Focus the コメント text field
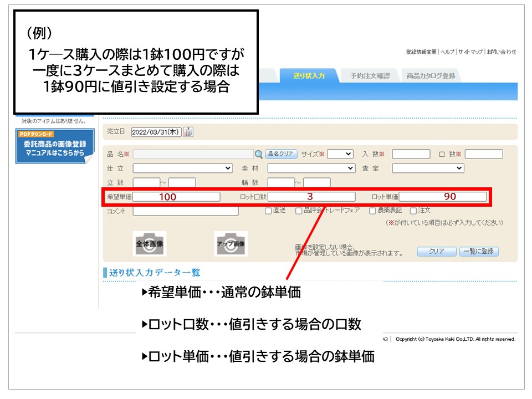Viewport: 532px width, 399px height. coord(186,211)
